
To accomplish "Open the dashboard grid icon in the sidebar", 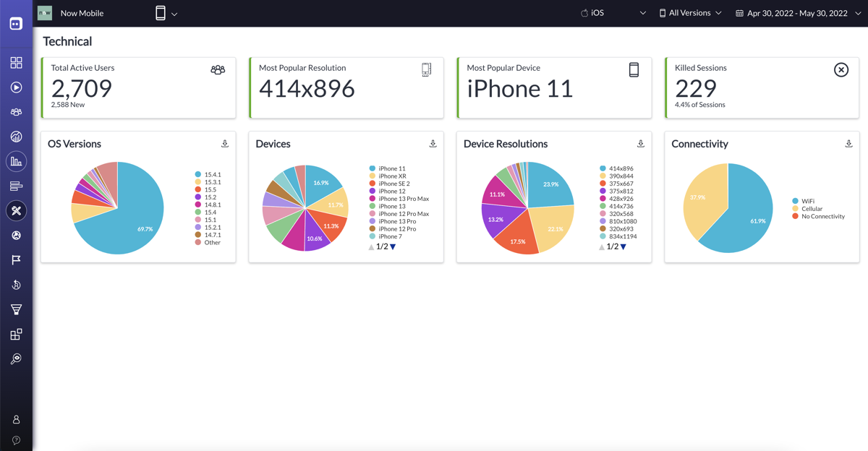I will [x=16, y=63].
